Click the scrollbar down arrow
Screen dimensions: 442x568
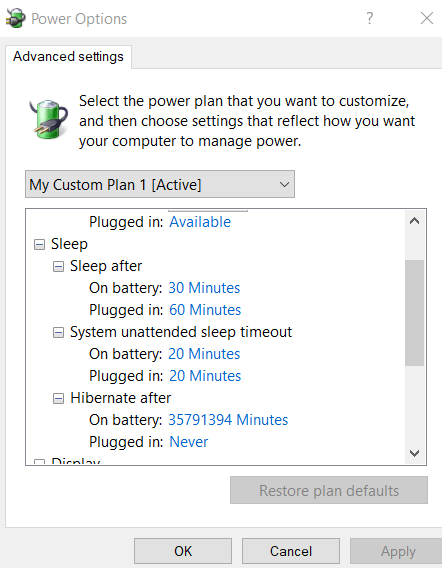pos(414,453)
